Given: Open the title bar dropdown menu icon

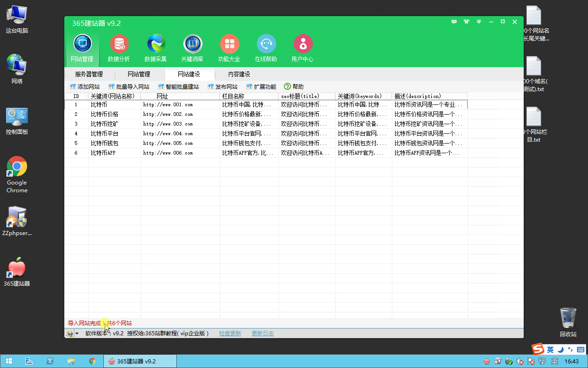Looking at the screenshot, I should click(x=479, y=22).
